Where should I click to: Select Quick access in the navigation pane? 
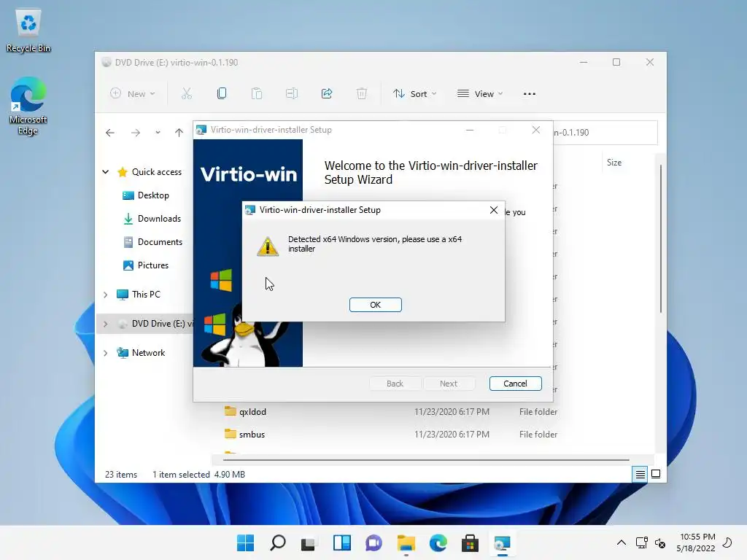pos(156,172)
